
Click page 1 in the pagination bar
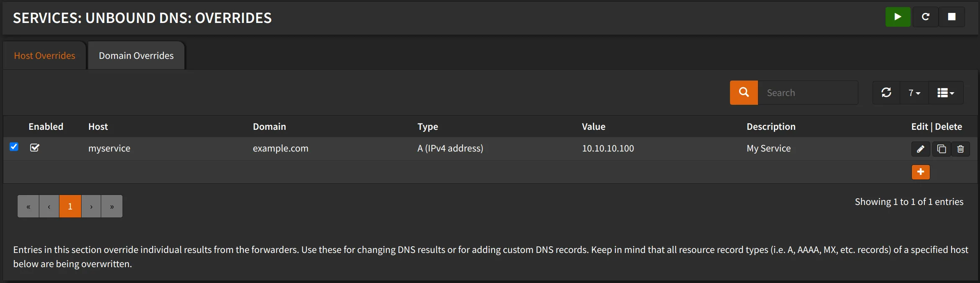70,206
